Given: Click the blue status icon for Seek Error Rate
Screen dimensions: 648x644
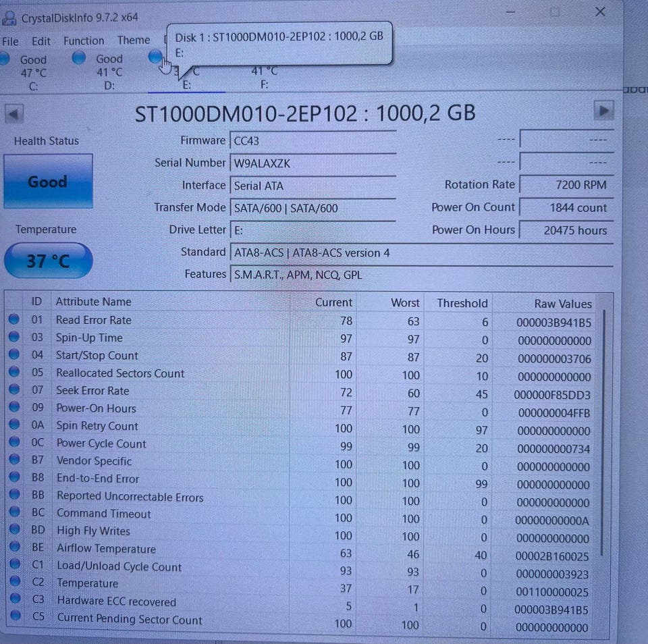Looking at the screenshot, I should pyautogui.click(x=14, y=390).
